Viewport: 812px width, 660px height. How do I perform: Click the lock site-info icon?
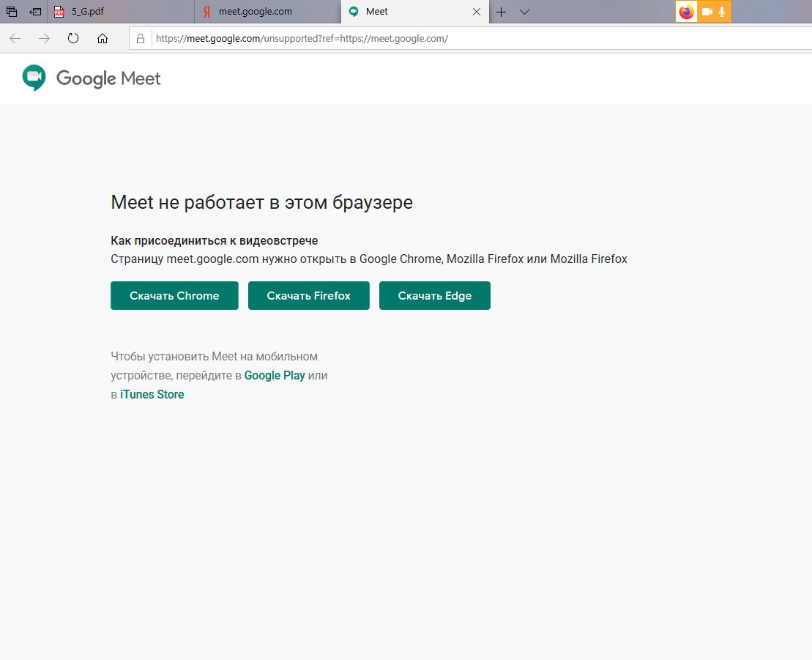tap(141, 38)
